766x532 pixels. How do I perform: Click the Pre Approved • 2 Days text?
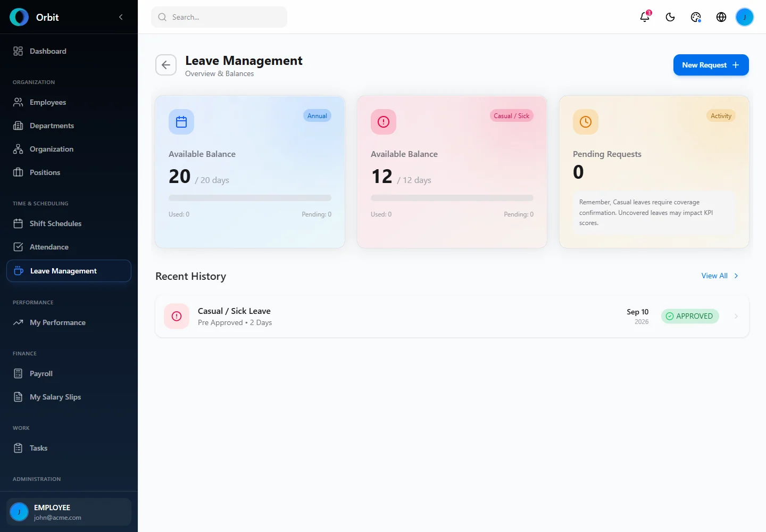click(235, 322)
